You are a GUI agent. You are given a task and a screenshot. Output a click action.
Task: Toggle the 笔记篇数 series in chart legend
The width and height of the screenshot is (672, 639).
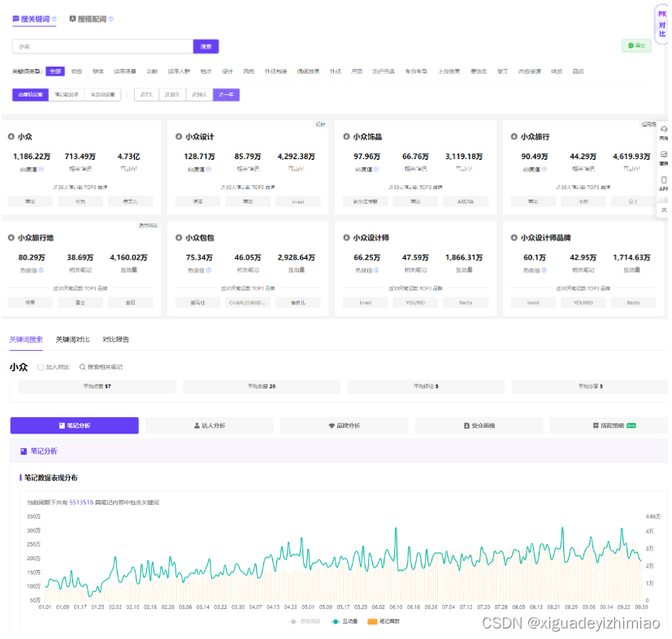point(384,621)
